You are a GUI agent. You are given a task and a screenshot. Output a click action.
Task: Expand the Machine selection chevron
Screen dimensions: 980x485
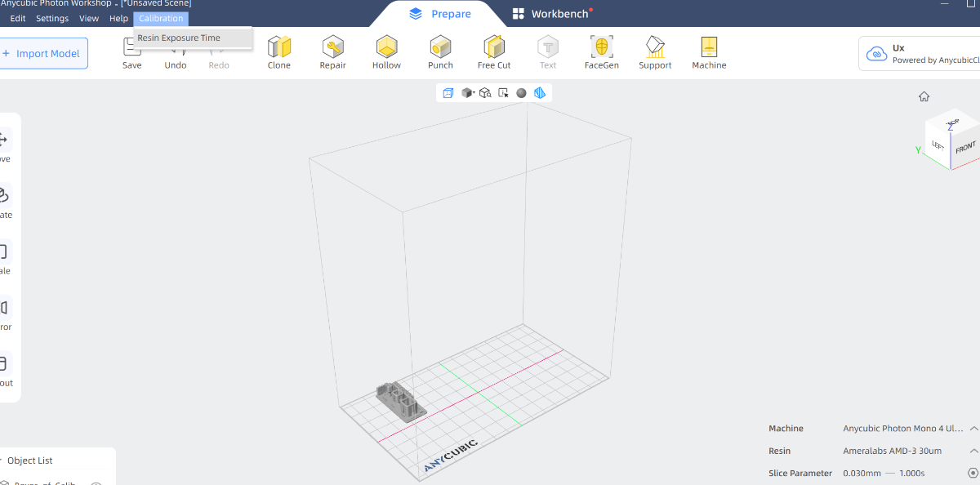tap(973, 428)
